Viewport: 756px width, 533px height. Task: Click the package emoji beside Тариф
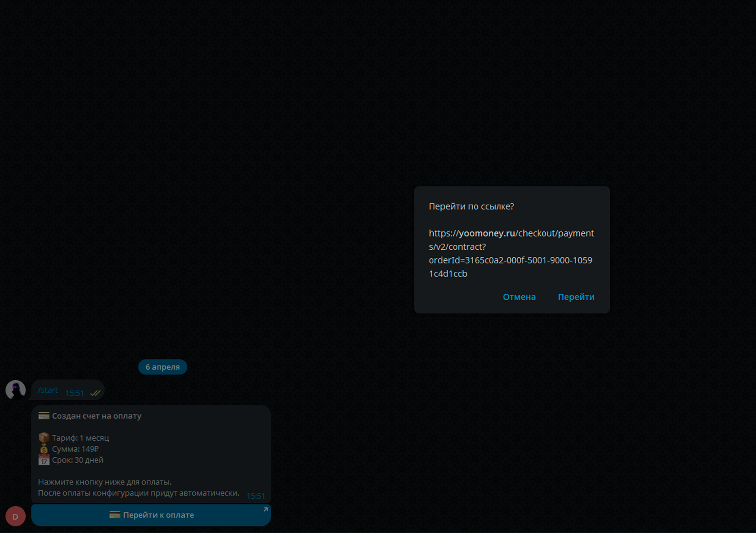[x=44, y=438]
